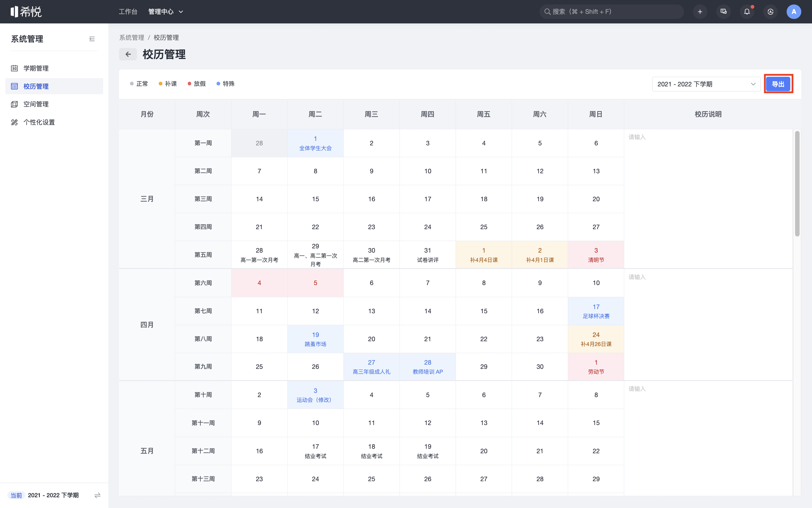Select the 补4月4日课 day cell
Viewport: 812px width, 508px height.
[484, 255]
